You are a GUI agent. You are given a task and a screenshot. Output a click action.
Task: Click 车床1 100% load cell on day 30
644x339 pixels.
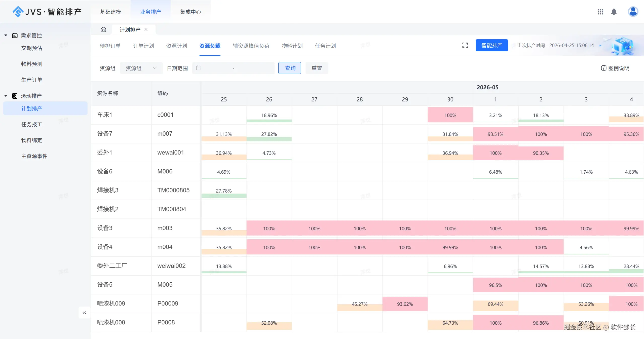pyautogui.click(x=450, y=115)
